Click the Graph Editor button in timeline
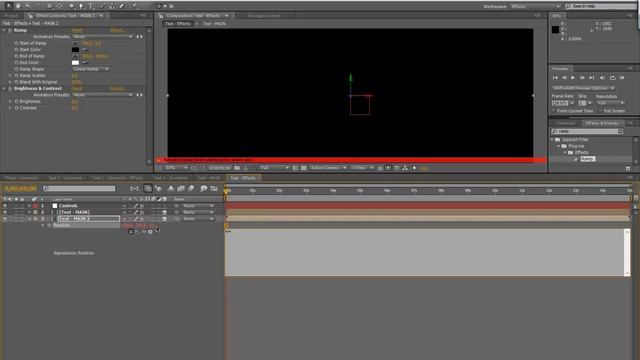The image size is (640, 360). coord(214,189)
